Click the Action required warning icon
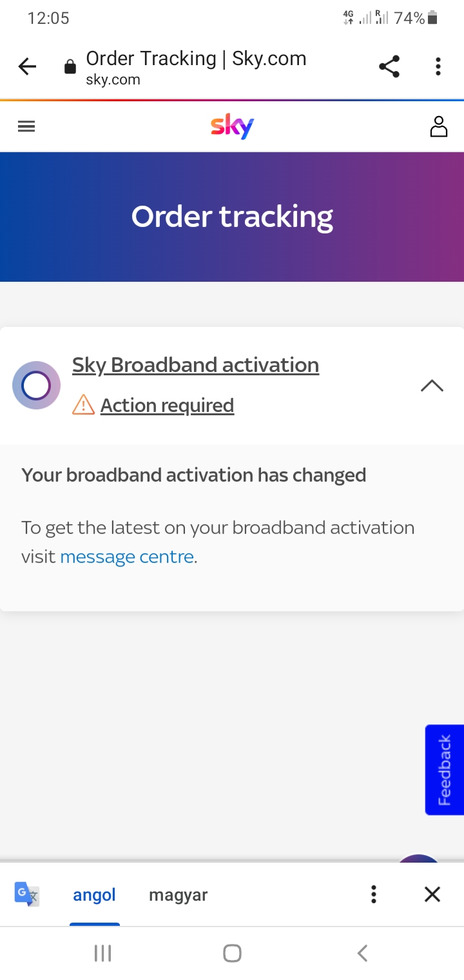464x980 pixels. pyautogui.click(x=84, y=405)
